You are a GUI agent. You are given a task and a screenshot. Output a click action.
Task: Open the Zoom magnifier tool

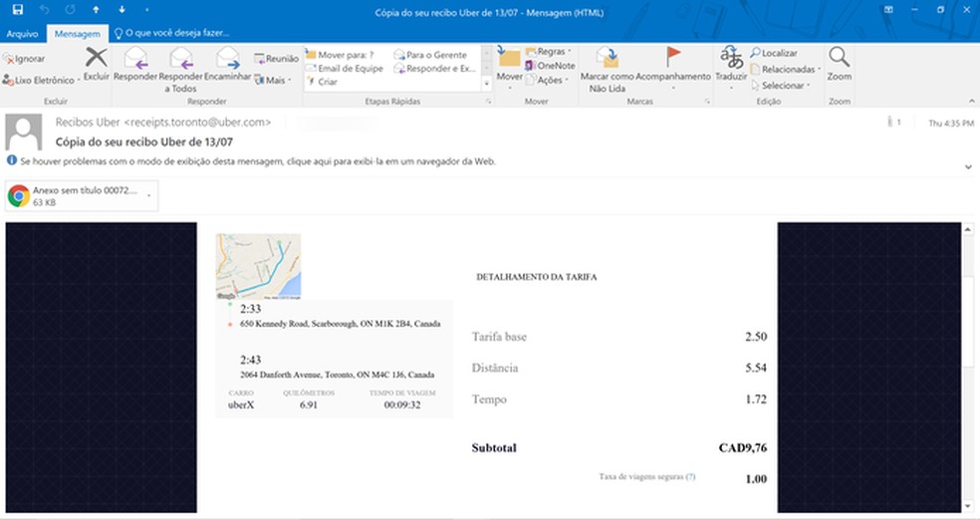coord(840,64)
